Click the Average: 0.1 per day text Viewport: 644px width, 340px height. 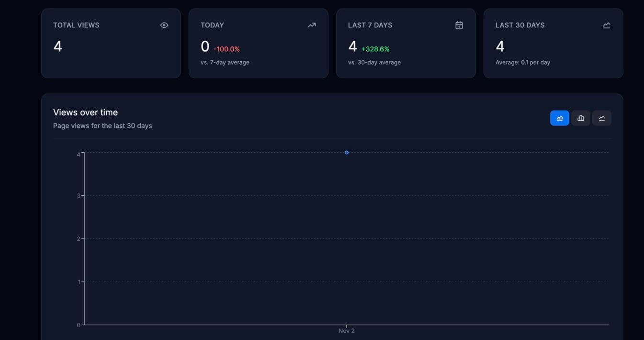coord(522,62)
